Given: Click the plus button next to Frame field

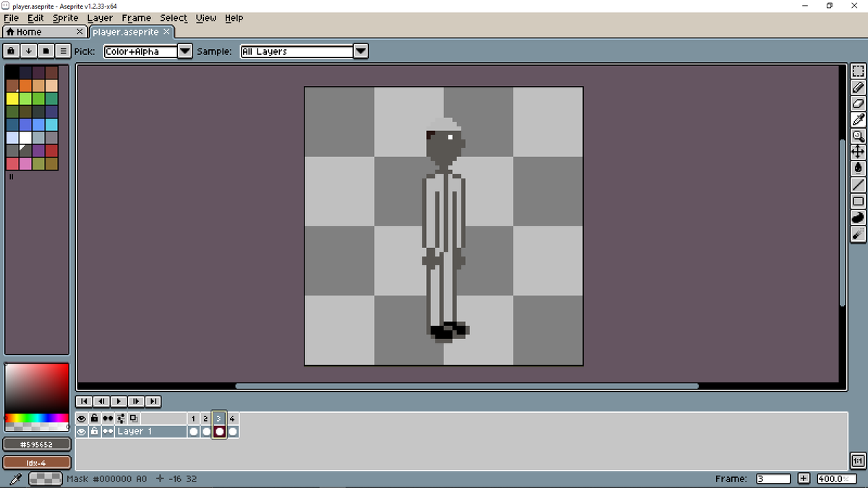Looking at the screenshot, I should [x=804, y=479].
